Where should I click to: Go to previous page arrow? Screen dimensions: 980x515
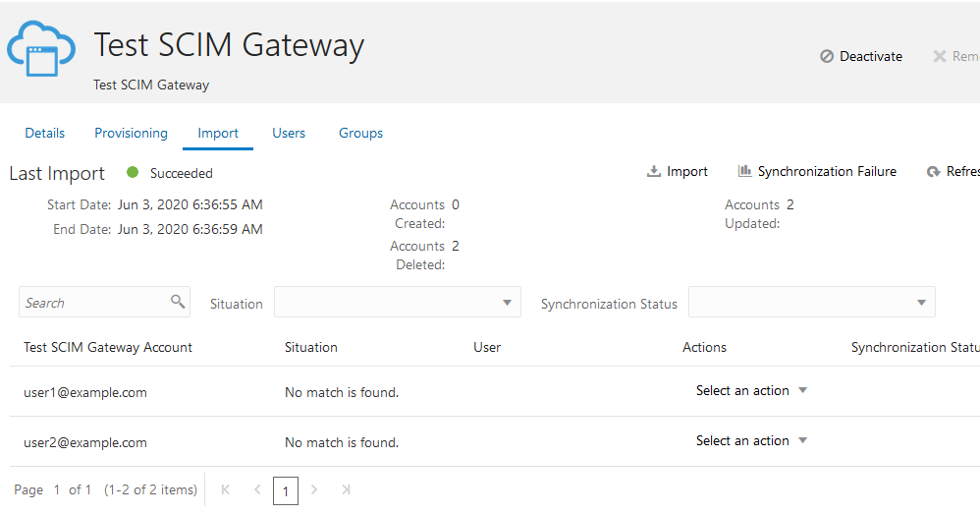point(257,489)
